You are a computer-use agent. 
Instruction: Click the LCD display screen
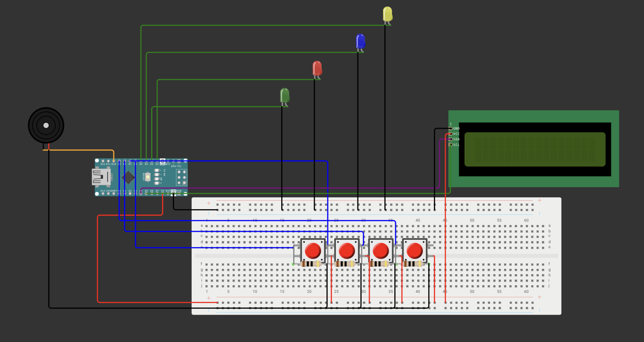pyautogui.click(x=535, y=149)
